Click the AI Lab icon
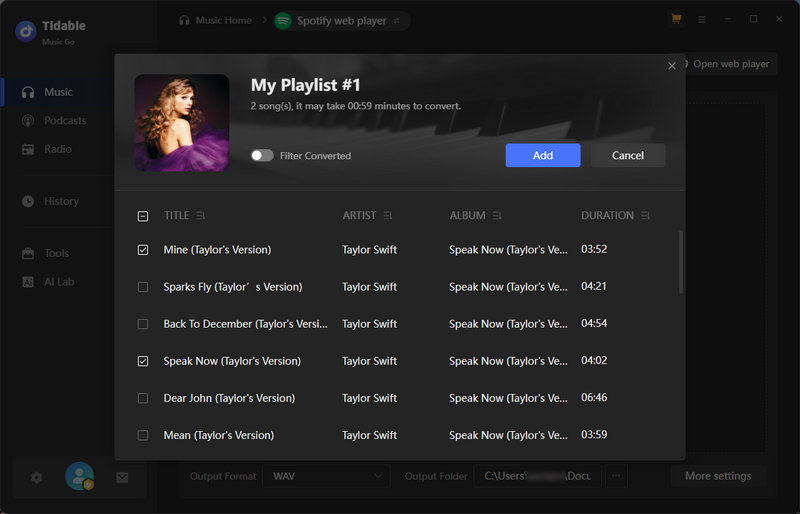 click(x=28, y=282)
